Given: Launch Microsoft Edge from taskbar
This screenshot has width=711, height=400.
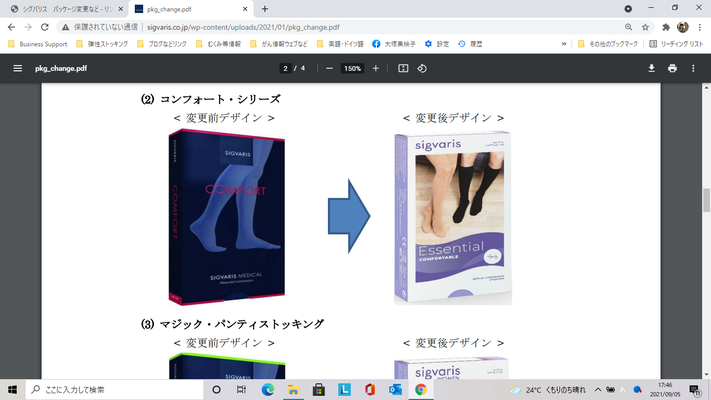Looking at the screenshot, I should point(268,390).
